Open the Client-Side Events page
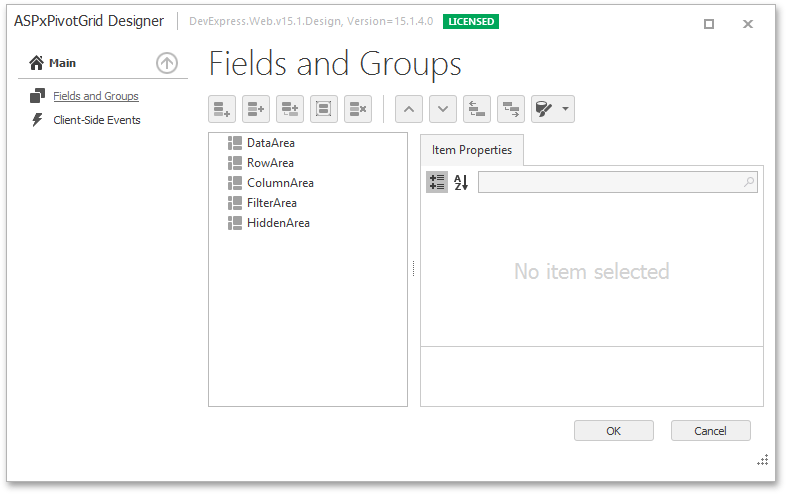The width and height of the screenshot is (786, 494). [97, 120]
